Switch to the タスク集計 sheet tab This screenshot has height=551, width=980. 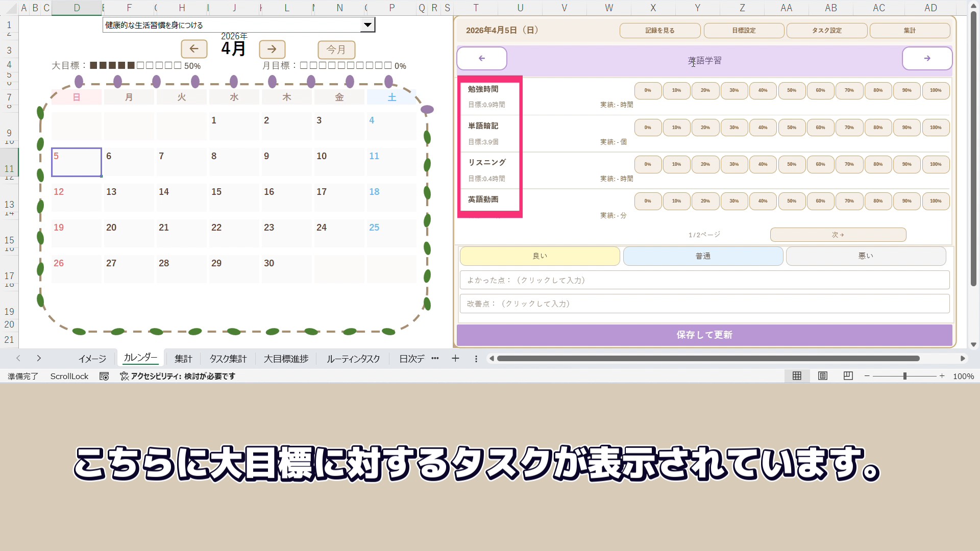tap(228, 359)
